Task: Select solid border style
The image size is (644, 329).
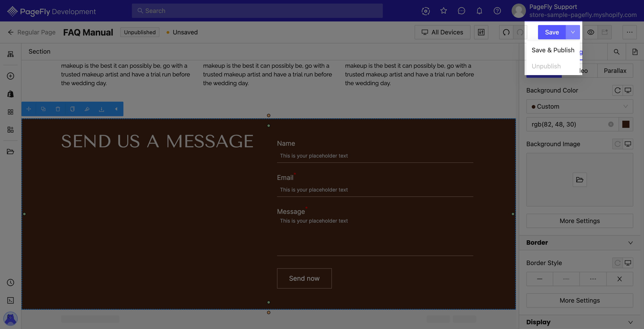Action: click(x=540, y=279)
